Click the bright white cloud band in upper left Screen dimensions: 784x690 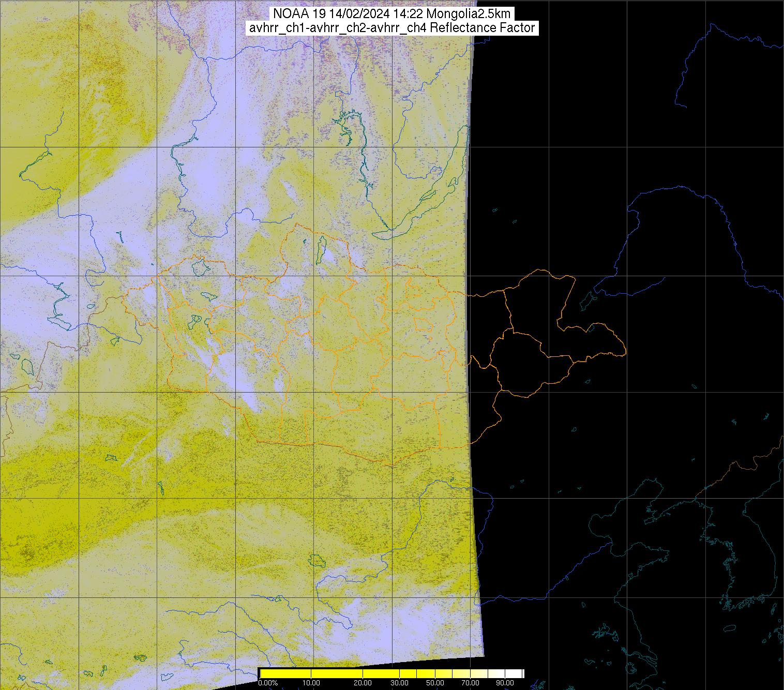155,171
